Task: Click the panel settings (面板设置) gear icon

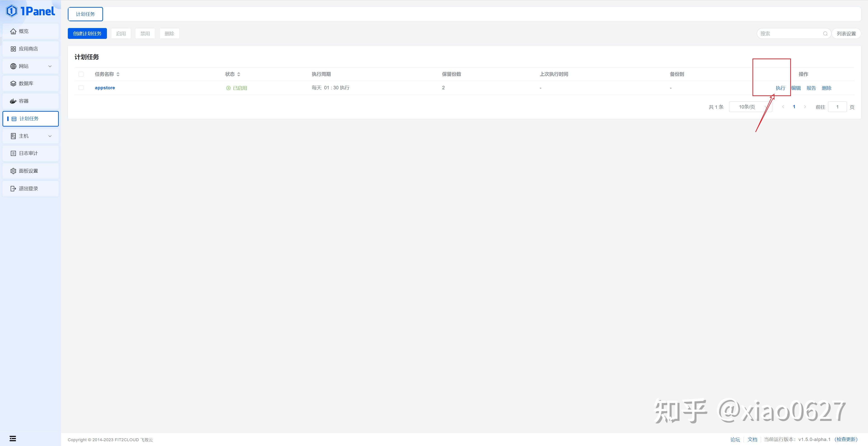Action: click(13, 171)
